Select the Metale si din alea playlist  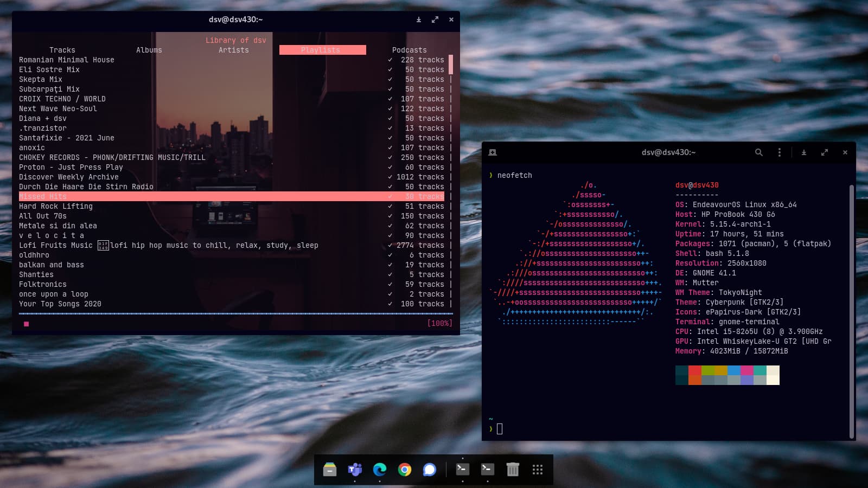click(x=232, y=226)
